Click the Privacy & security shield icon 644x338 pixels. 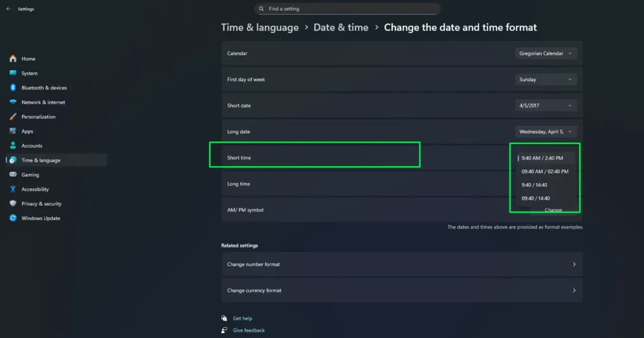coord(13,203)
